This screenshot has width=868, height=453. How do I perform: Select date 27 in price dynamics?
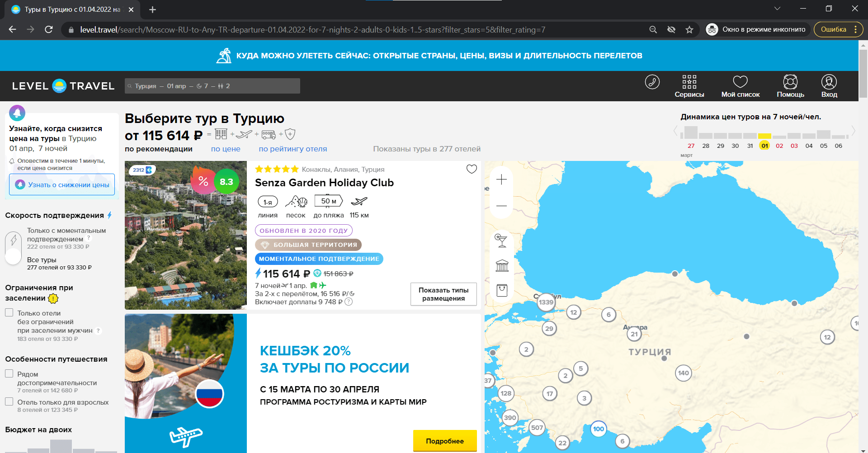pyautogui.click(x=691, y=146)
